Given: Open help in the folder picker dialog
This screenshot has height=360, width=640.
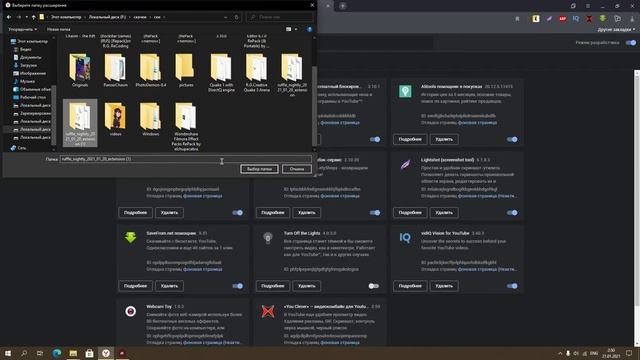Looking at the screenshot, I should 309,29.
